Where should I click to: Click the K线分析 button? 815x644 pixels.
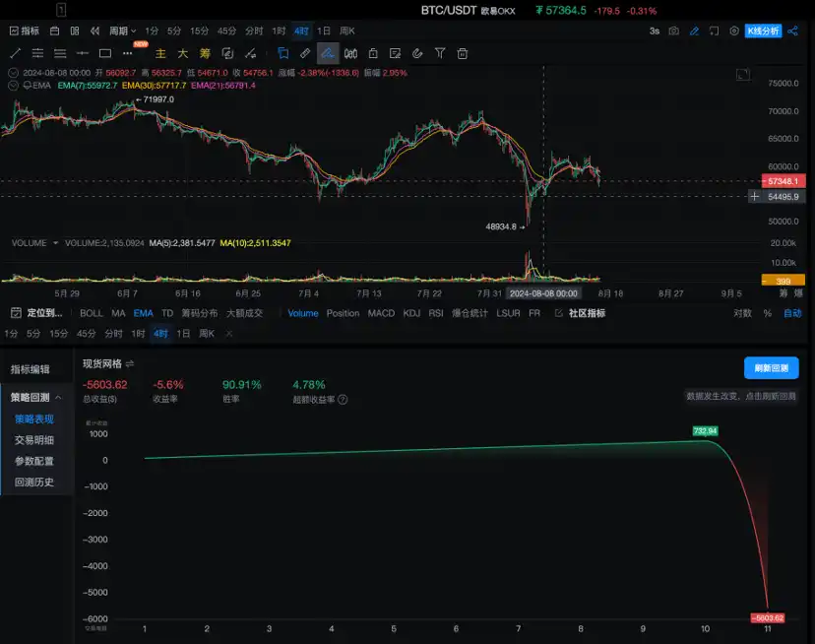pyautogui.click(x=763, y=32)
